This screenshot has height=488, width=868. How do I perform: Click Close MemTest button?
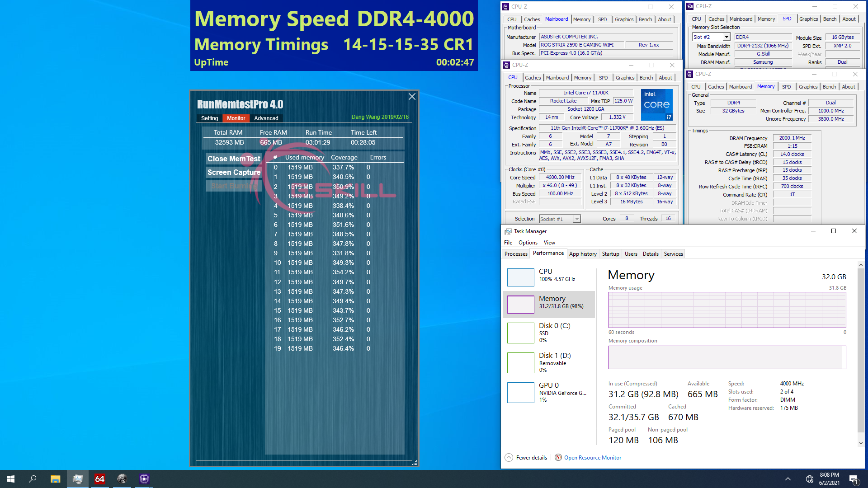tap(233, 159)
